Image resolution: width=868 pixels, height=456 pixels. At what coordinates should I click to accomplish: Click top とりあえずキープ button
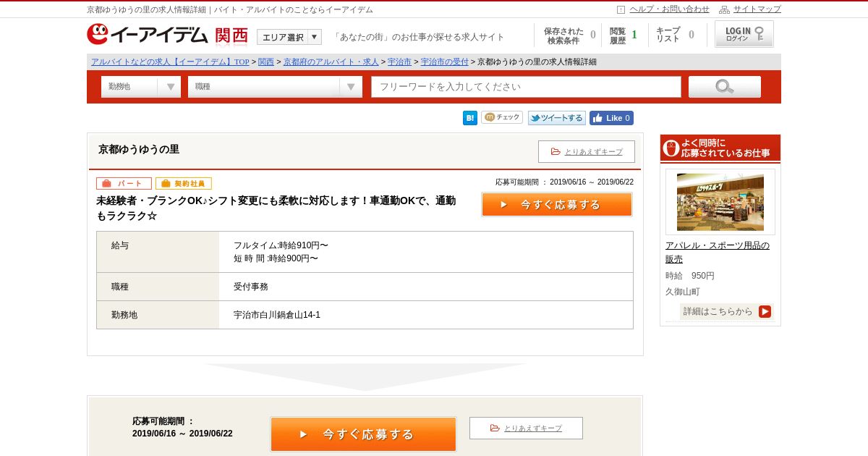[587, 151]
